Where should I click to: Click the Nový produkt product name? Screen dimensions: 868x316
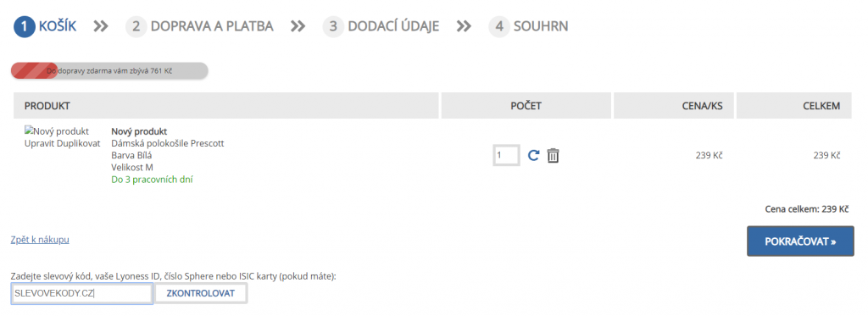point(140,131)
